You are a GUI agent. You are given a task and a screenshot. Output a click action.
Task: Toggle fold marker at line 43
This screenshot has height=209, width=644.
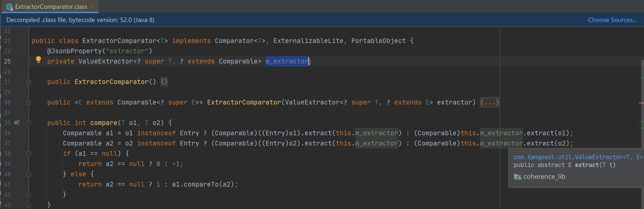[x=29, y=205]
